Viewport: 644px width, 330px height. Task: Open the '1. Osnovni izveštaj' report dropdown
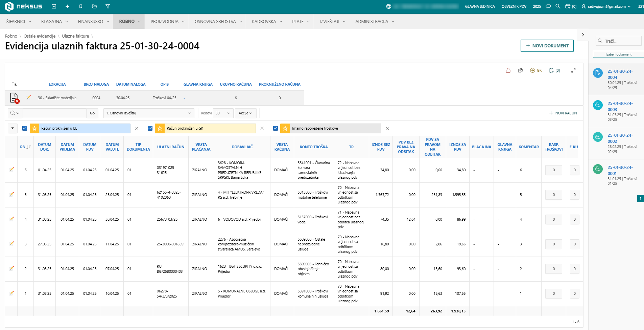coord(149,113)
